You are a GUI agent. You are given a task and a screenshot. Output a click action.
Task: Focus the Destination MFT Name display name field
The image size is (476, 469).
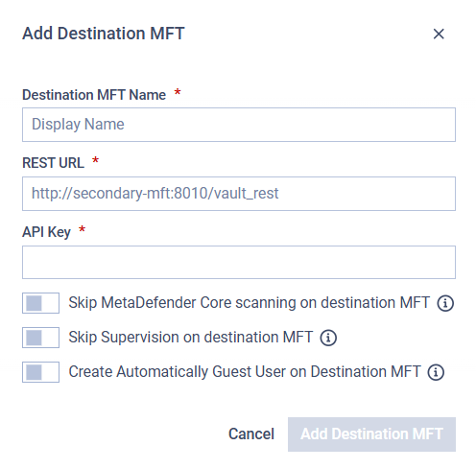click(x=239, y=125)
